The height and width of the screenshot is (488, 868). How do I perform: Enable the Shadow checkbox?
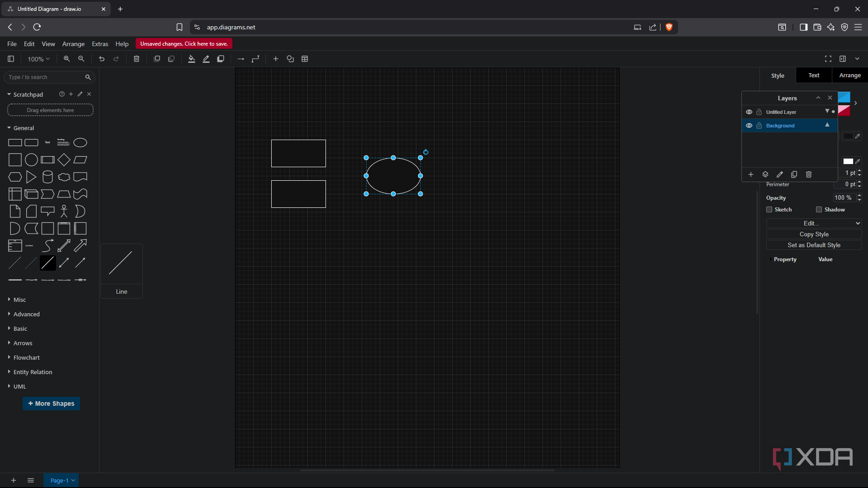click(x=819, y=210)
